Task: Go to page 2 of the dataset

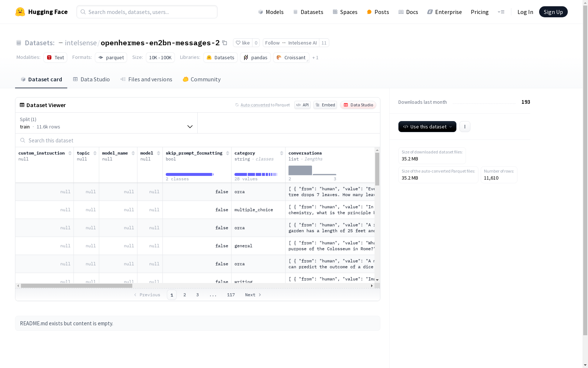Action: tap(184, 295)
